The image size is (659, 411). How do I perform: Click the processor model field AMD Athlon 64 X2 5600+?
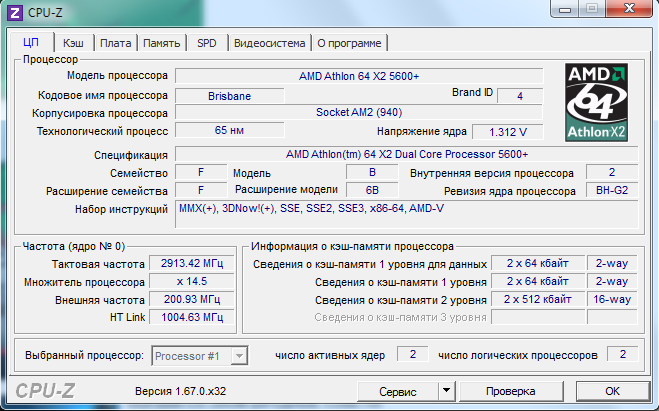click(359, 76)
